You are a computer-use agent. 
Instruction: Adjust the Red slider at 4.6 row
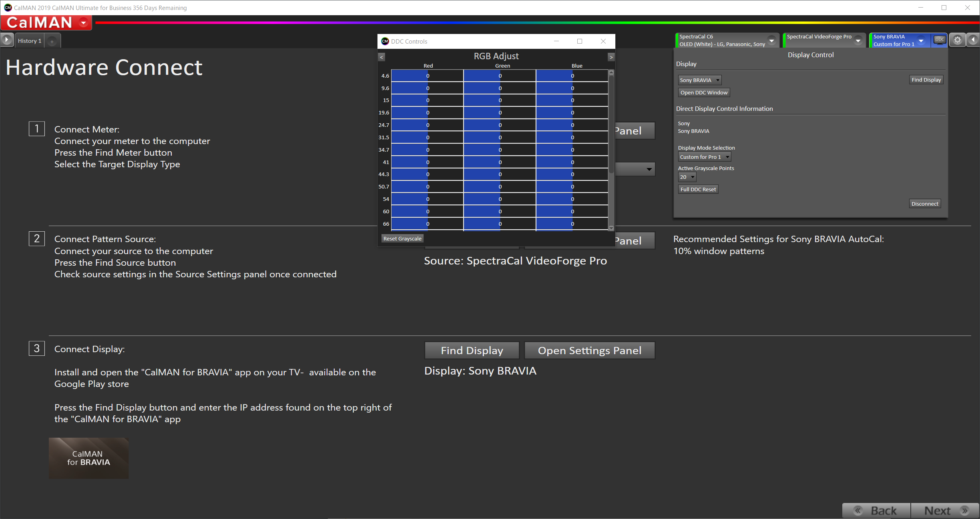427,76
